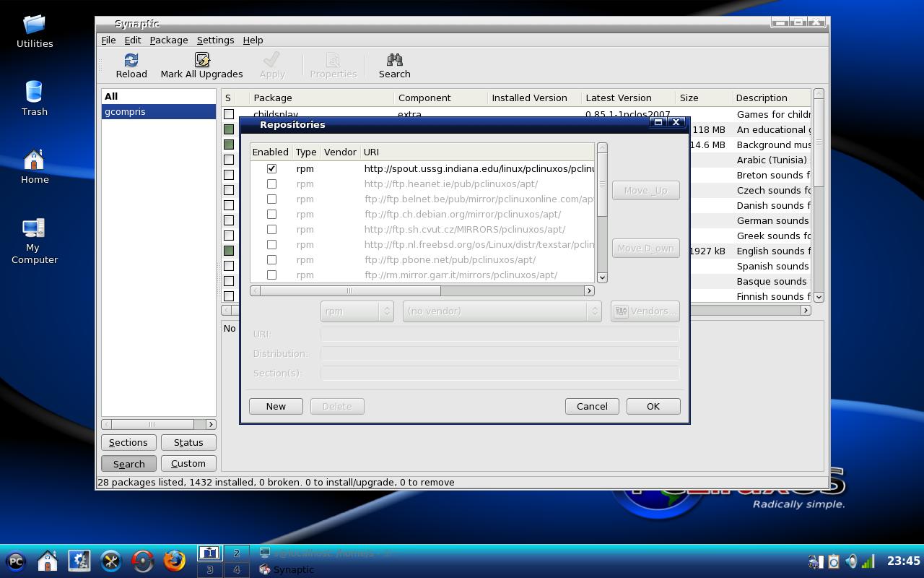Viewport: 924px width, 578px height.
Task: Open the Settings menu
Action: 215,40
